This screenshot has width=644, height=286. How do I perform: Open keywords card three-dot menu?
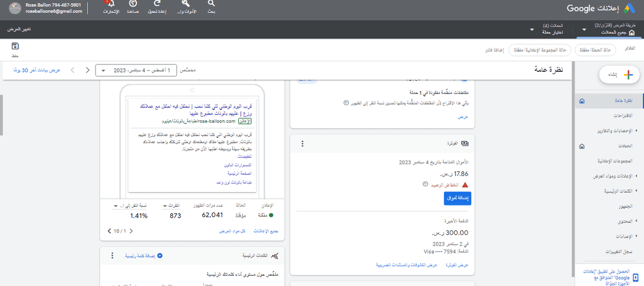[112, 256]
